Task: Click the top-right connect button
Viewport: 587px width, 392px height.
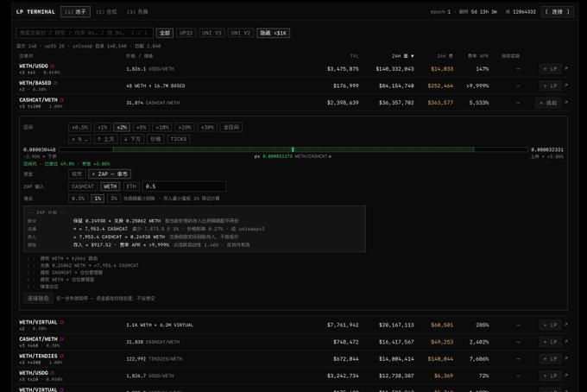Action: [x=557, y=11]
